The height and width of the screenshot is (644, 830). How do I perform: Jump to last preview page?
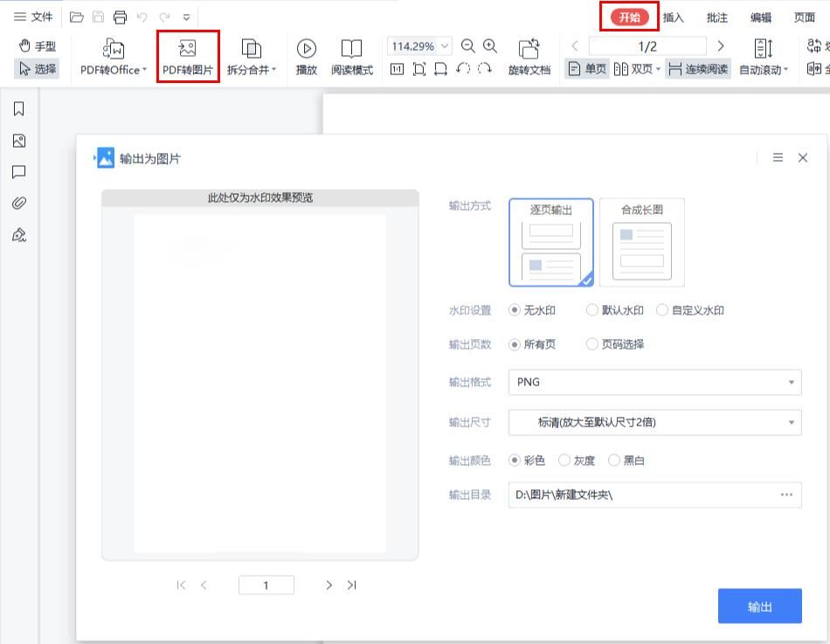click(351, 585)
